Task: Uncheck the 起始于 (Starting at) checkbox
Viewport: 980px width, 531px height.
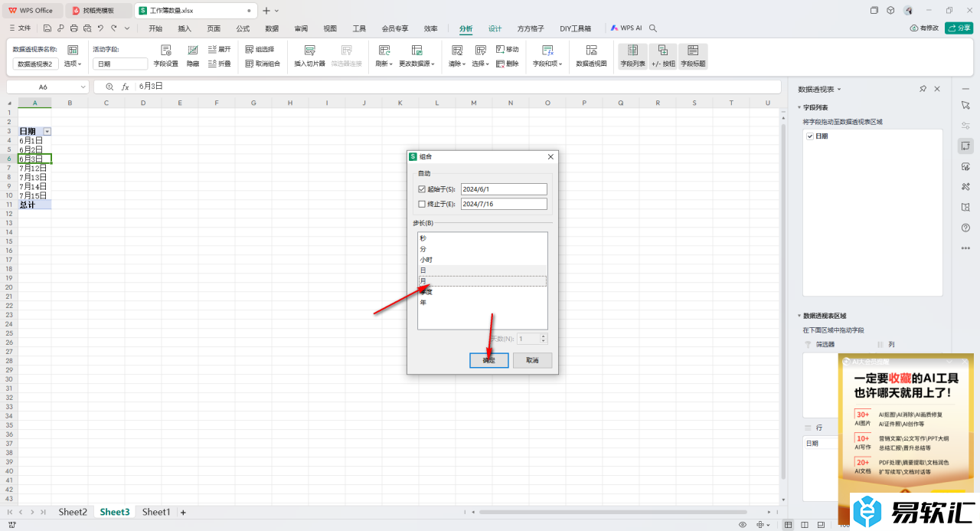Action: [422, 189]
